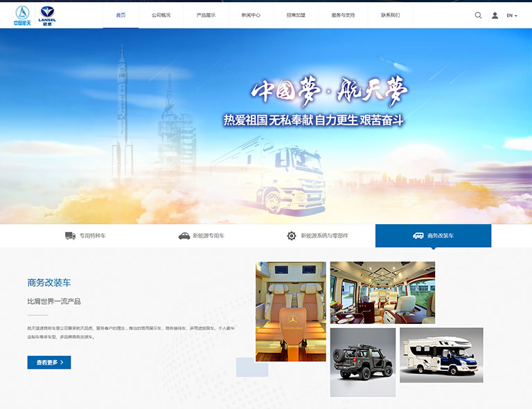Click the van icon for 商务改装车
The width and height of the screenshot is (532, 409).
click(x=418, y=236)
